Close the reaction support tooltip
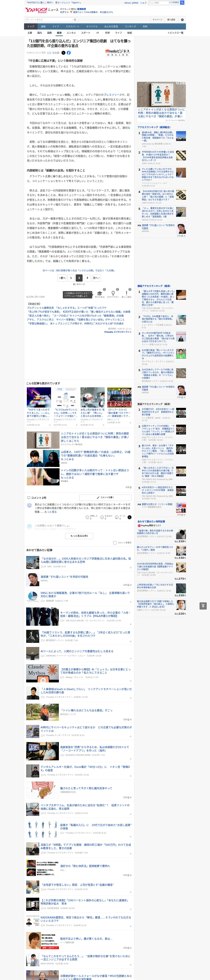The width and height of the screenshot is (210, 980). pos(91,293)
